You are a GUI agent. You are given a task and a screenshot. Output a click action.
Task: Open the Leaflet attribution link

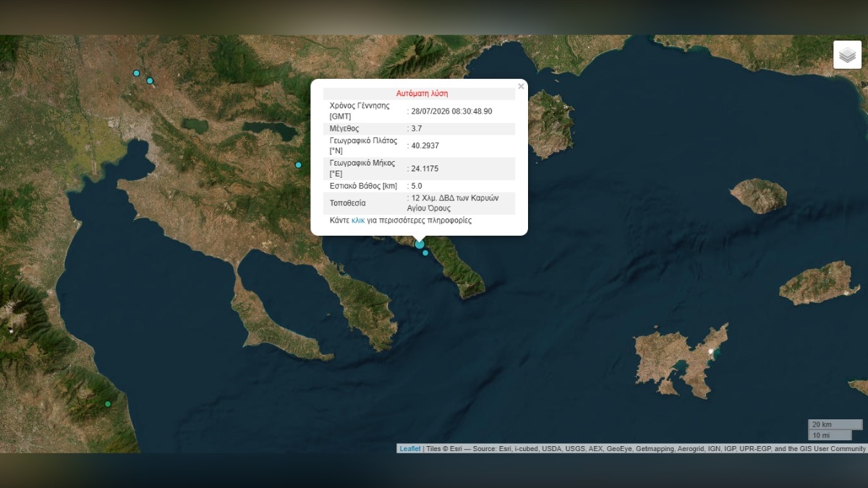click(410, 449)
